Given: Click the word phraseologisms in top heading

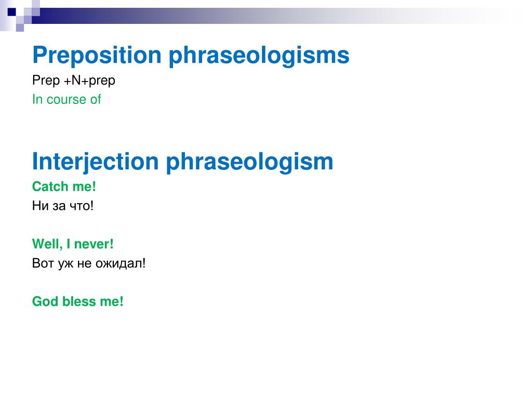Looking at the screenshot, I should point(259,56).
